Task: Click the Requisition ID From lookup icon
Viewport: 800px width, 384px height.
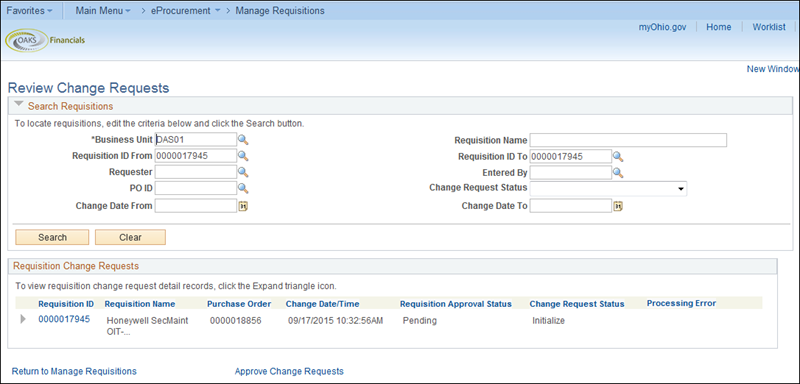Action: [243, 156]
